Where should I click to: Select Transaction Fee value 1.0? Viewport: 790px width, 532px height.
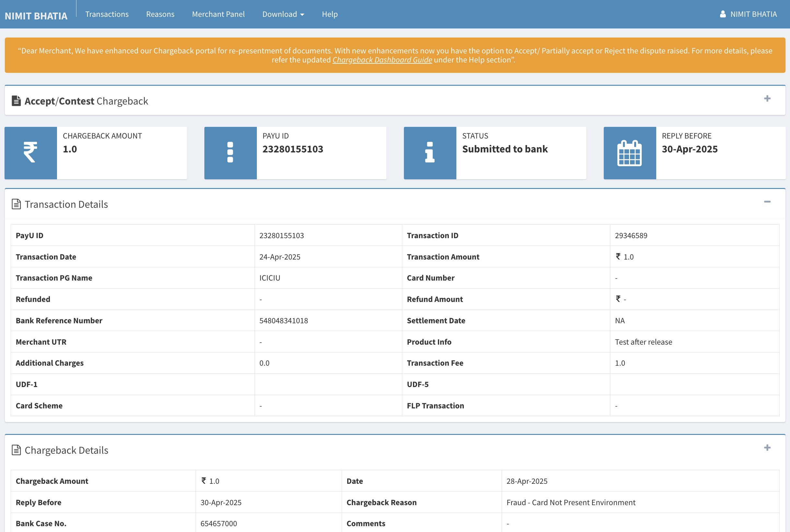(620, 363)
